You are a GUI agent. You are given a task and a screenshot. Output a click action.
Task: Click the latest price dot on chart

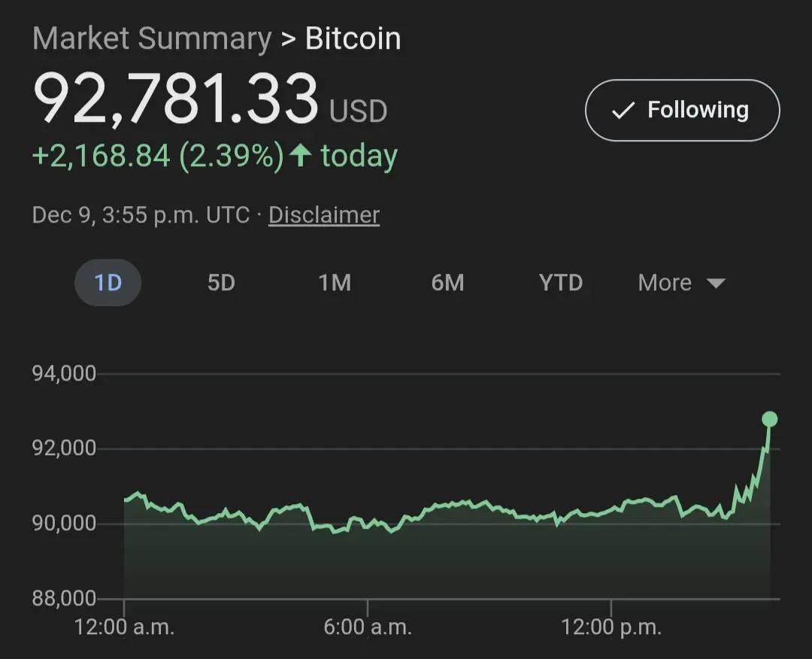click(769, 419)
